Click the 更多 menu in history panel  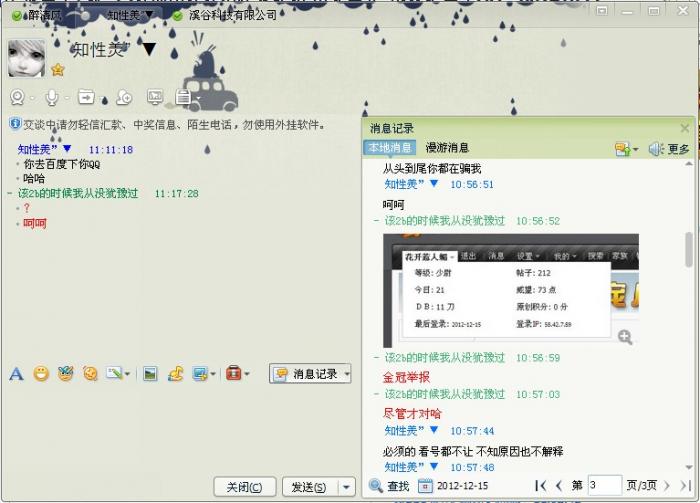pyautogui.click(x=678, y=149)
